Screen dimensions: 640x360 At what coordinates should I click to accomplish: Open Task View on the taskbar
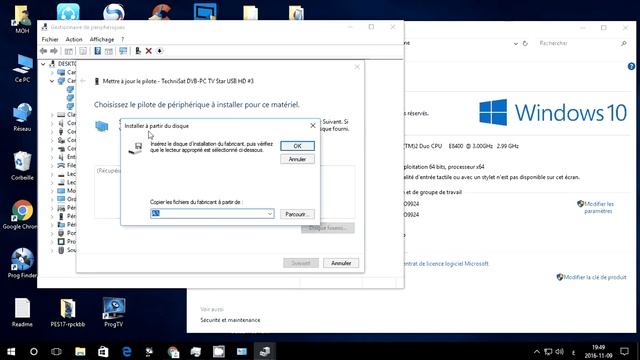(56, 351)
